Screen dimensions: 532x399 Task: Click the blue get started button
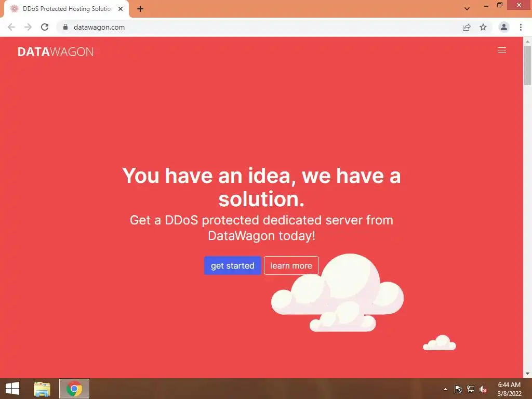point(232,265)
